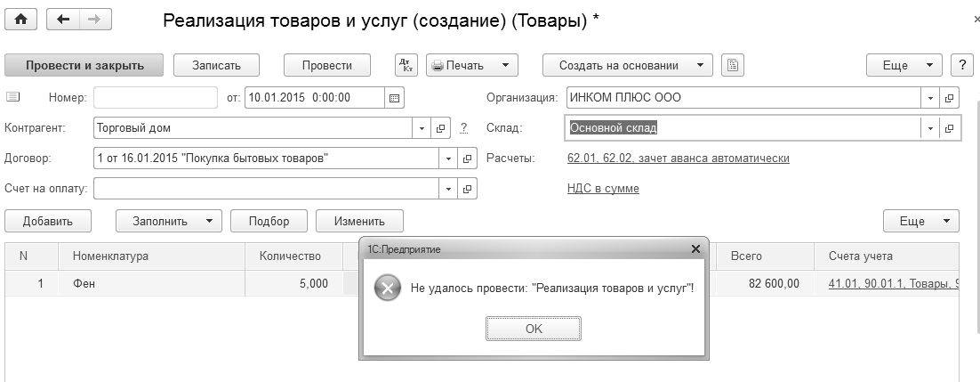The image size is (980, 382).
Task: Go to the home start page
Action: (20, 20)
